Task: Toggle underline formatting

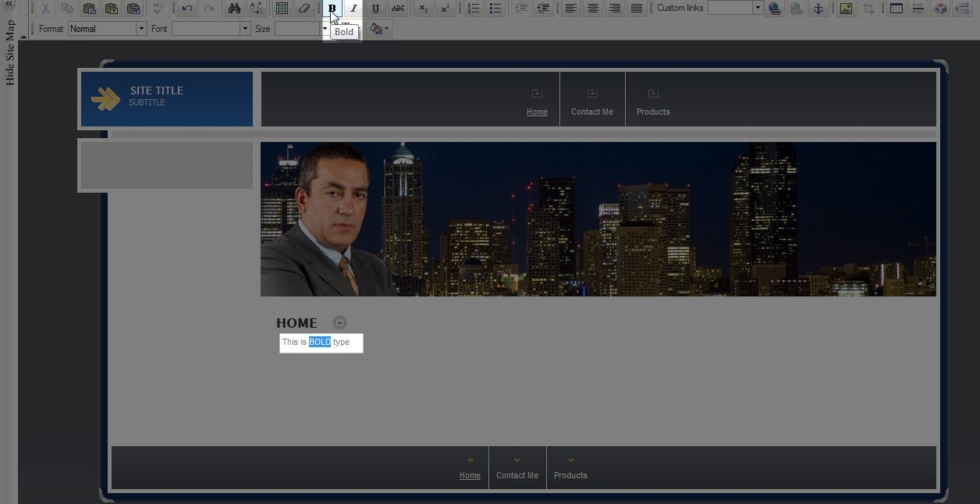Action: tap(375, 9)
